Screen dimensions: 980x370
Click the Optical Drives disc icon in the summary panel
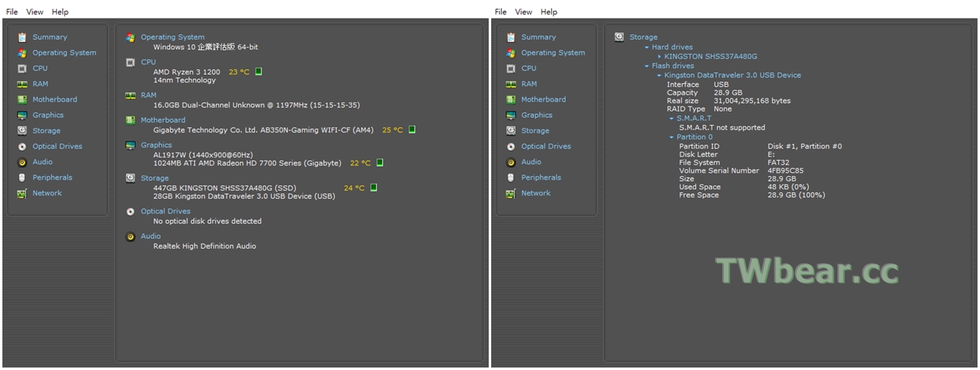[130, 212]
